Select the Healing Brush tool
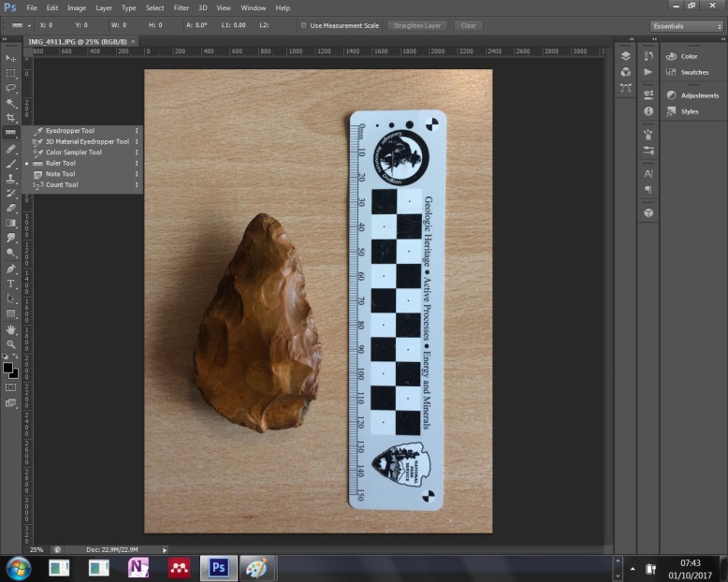The image size is (728, 582). 10,149
